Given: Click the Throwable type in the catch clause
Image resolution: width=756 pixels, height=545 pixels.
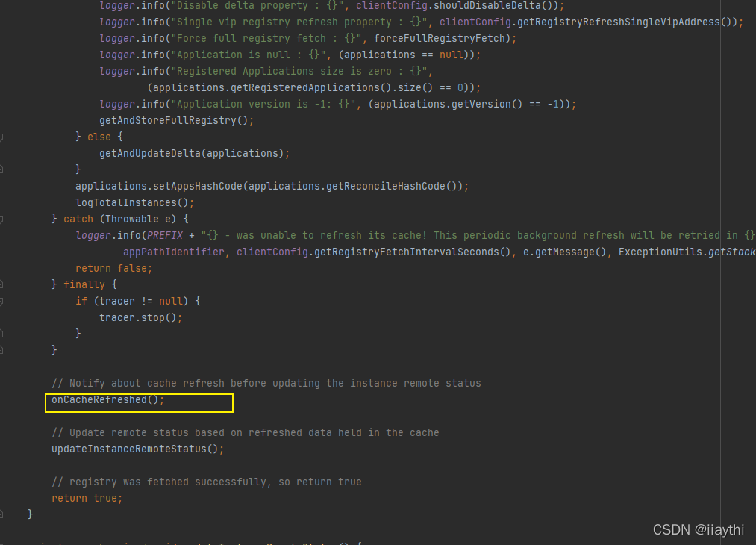Looking at the screenshot, I should tap(132, 219).
